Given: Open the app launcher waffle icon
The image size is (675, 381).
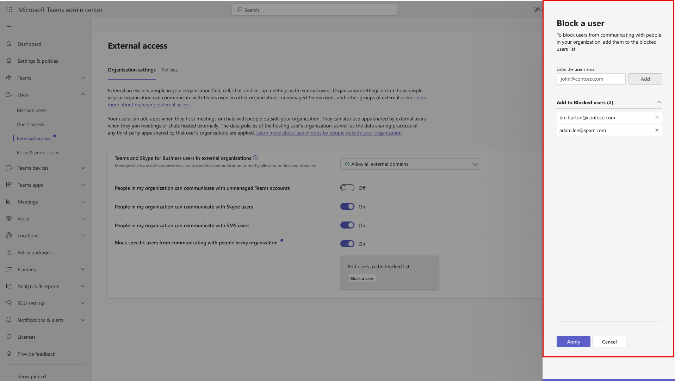Looking at the screenshot, I should tap(9, 9).
